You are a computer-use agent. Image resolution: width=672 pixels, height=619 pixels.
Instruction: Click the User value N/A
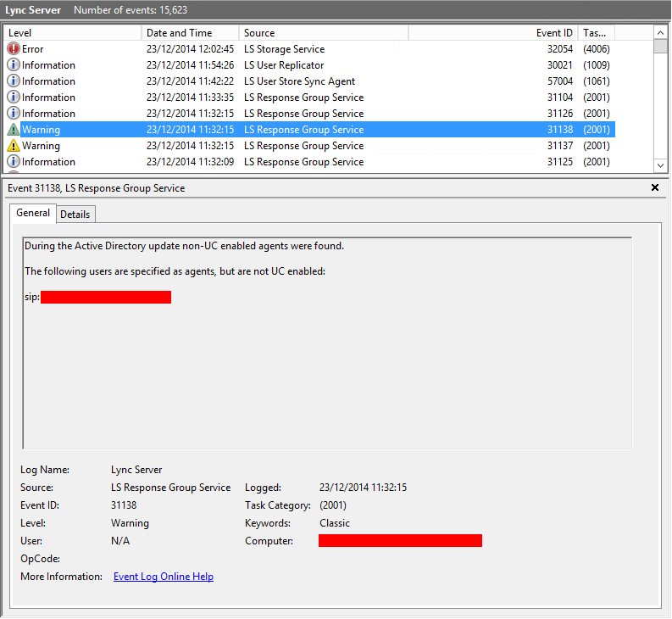tap(120, 541)
